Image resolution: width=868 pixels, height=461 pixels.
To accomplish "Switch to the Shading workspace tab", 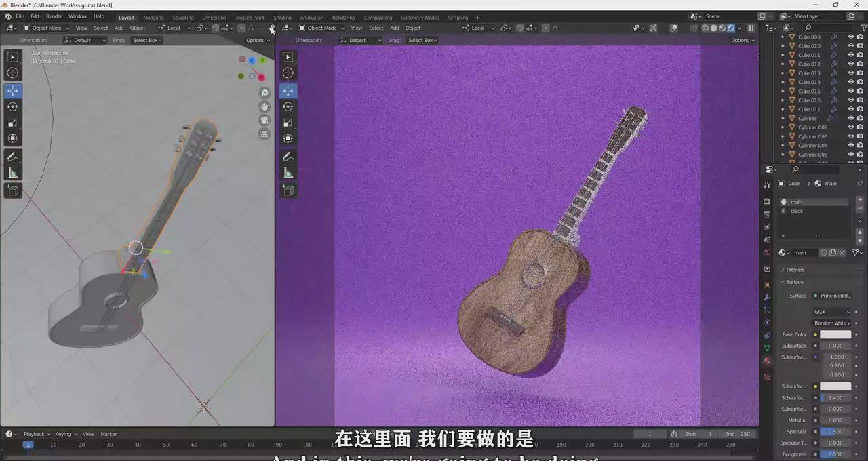I will click(282, 18).
